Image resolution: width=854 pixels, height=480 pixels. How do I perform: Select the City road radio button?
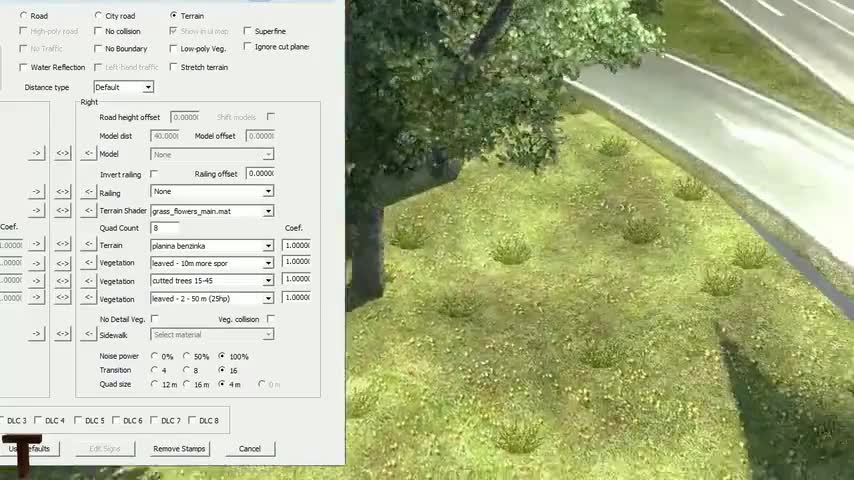click(98, 16)
